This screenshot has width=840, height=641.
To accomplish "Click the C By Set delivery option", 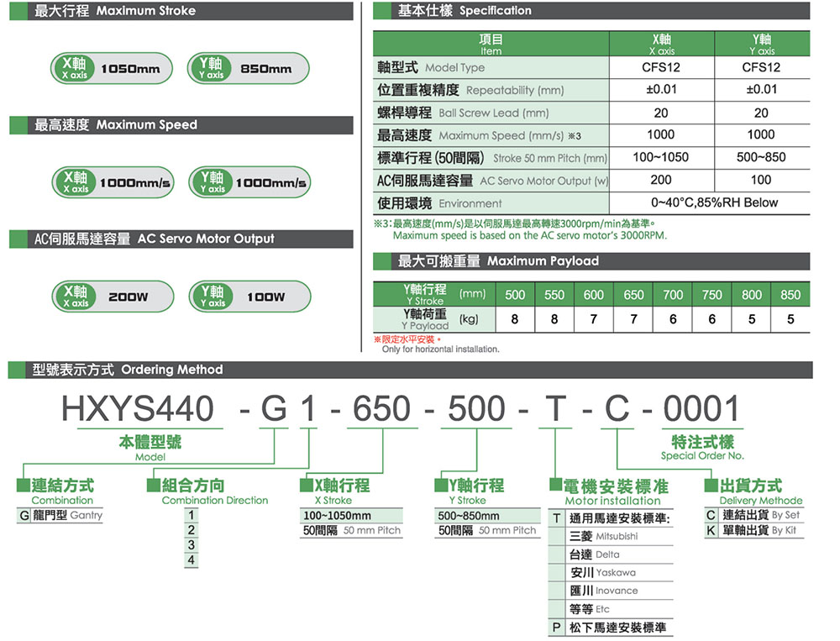I will [754, 516].
